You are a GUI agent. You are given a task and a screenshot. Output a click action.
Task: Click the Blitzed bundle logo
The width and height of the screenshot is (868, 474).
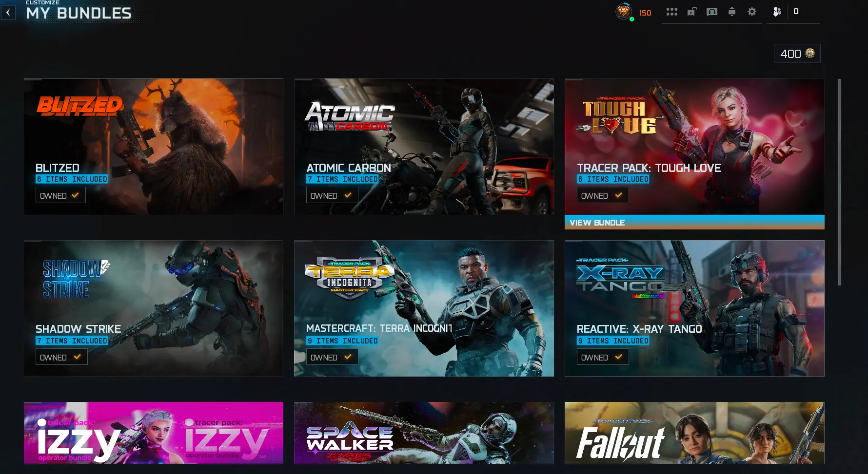80,105
